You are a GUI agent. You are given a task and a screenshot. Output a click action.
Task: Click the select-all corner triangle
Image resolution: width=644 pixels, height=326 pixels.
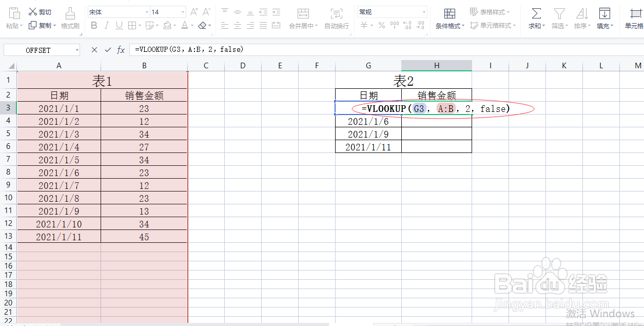point(12,66)
